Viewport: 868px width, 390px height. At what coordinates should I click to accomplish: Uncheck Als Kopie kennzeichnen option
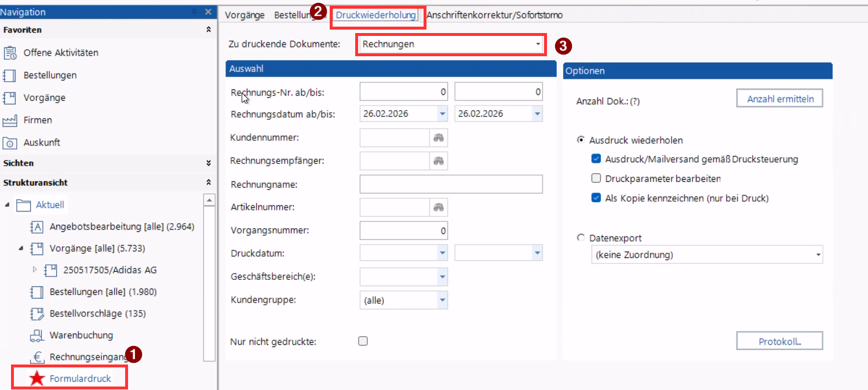pyautogui.click(x=596, y=198)
